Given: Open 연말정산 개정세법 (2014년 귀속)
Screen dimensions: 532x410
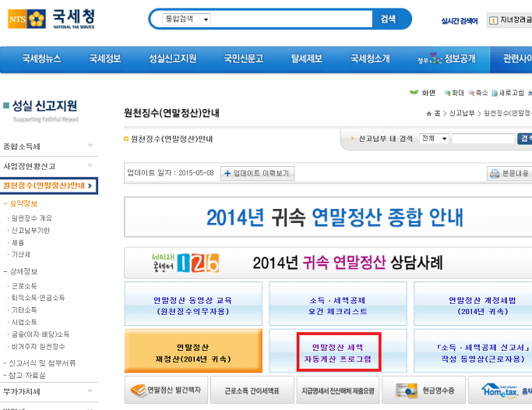Looking at the screenshot, I should 473,304.
